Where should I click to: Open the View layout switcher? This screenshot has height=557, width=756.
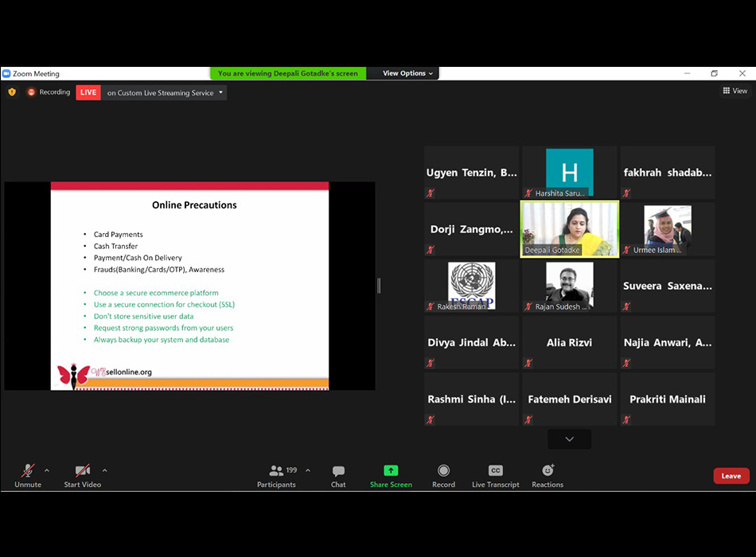tap(735, 91)
